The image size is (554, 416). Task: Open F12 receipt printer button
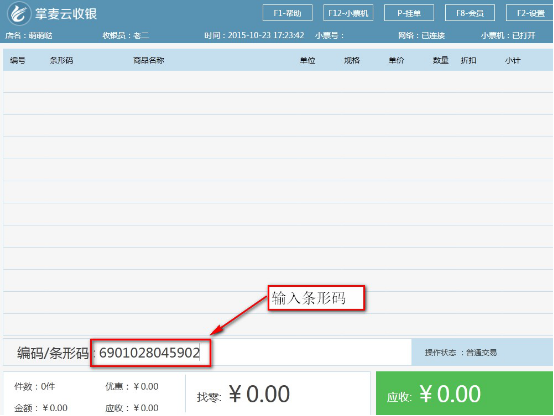point(348,13)
